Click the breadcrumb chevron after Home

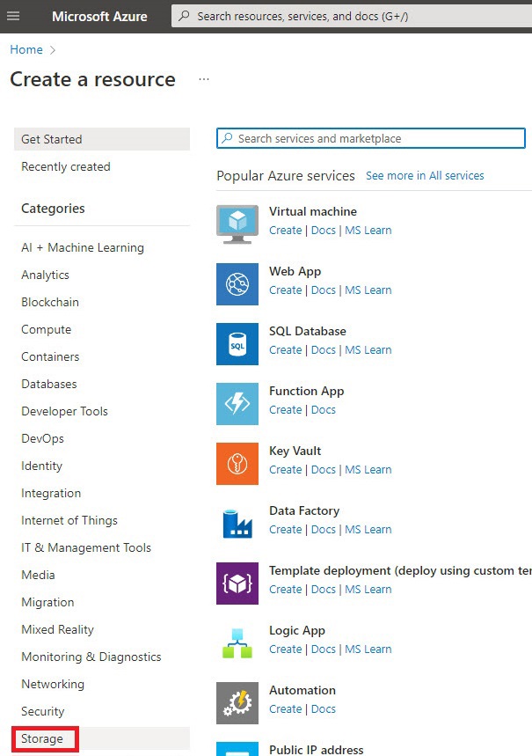coord(53,49)
